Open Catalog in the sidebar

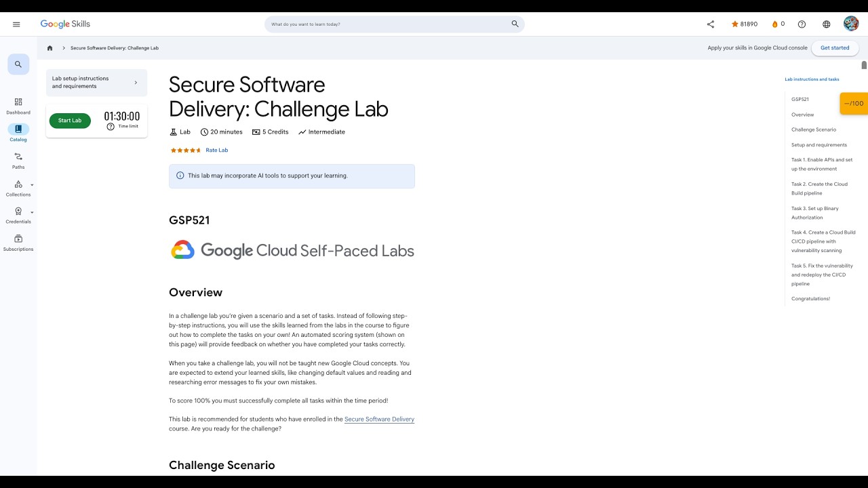pyautogui.click(x=18, y=134)
